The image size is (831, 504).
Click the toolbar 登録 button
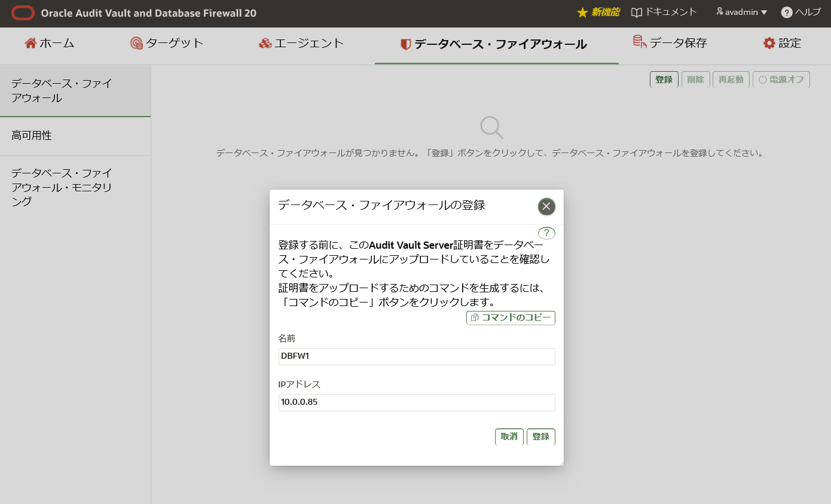click(x=664, y=80)
